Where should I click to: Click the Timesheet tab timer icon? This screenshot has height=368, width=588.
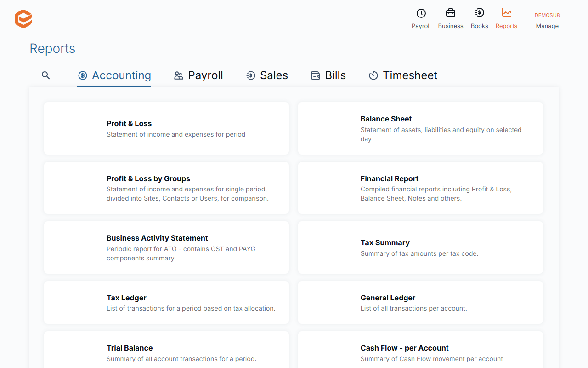[x=373, y=75]
